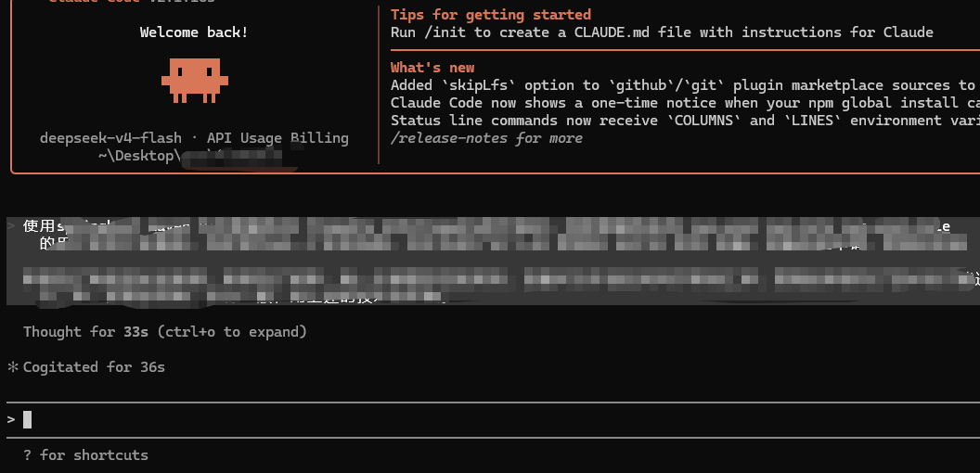Click the Desktop working directory path
Screen dimensions: 980x473
tap(197, 156)
